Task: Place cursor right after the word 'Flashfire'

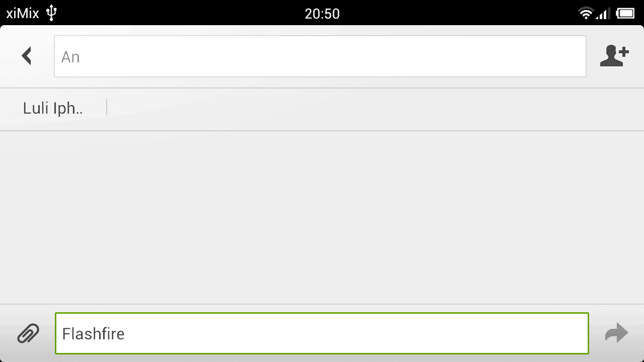Action: pos(125,334)
